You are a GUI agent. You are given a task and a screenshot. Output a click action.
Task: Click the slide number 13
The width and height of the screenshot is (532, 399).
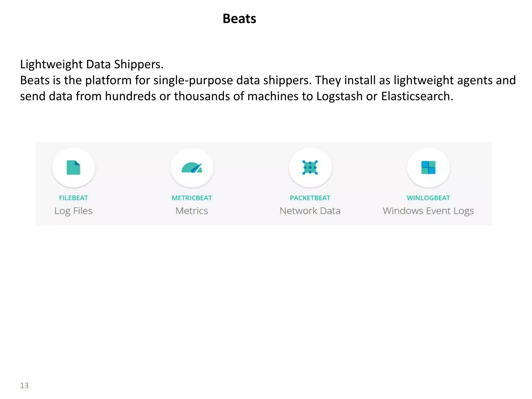click(x=24, y=385)
